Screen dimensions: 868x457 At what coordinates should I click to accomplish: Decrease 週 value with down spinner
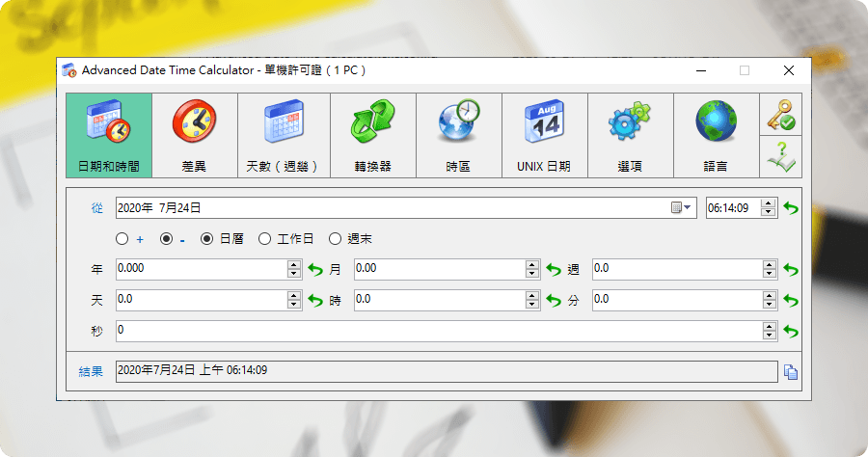(x=770, y=274)
